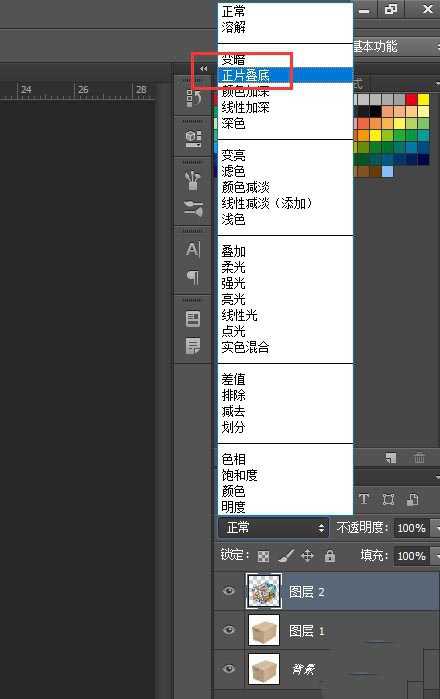The image size is (440, 699).
Task: Open the 不透明度 slider arrow
Action: click(436, 528)
